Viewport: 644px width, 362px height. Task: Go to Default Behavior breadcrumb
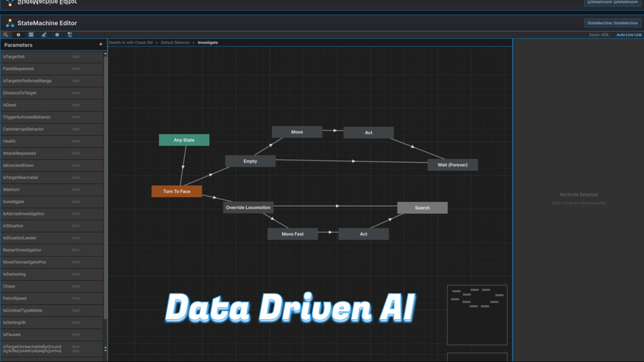[x=175, y=42]
